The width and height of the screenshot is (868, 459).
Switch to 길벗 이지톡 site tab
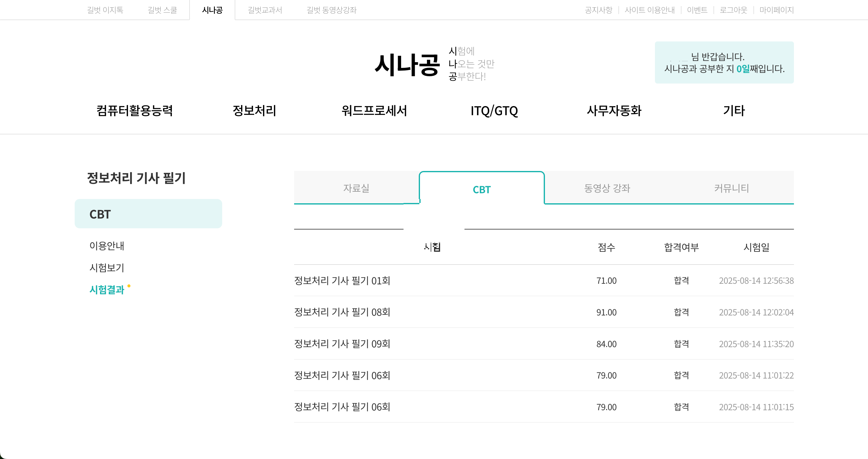pyautogui.click(x=105, y=10)
